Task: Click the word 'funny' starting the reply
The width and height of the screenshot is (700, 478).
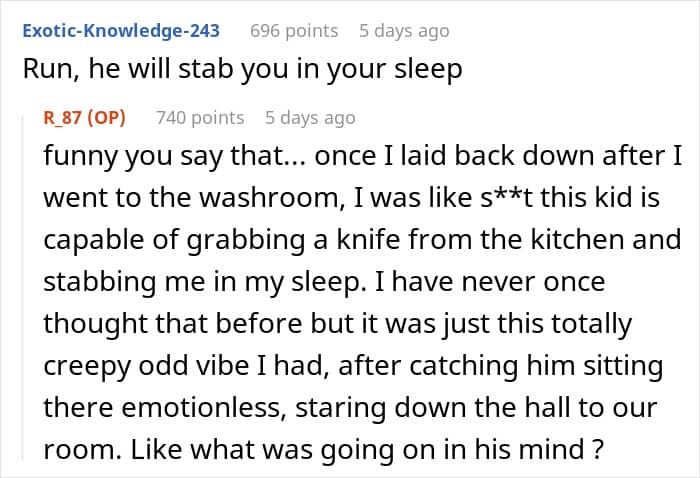Action: point(82,156)
